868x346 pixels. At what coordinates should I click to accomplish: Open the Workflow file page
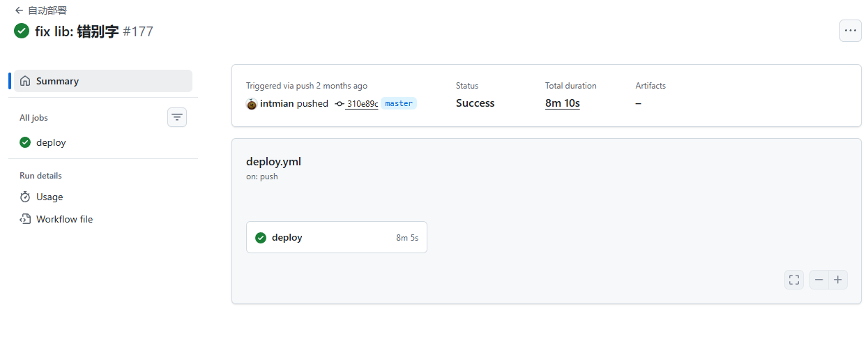click(64, 219)
